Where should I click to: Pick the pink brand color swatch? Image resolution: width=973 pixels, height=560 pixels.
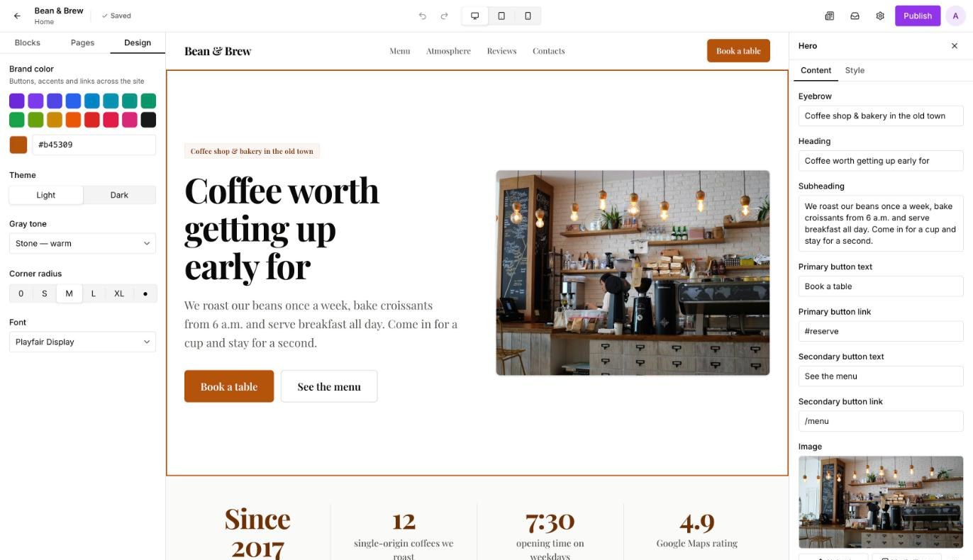pyautogui.click(x=129, y=120)
